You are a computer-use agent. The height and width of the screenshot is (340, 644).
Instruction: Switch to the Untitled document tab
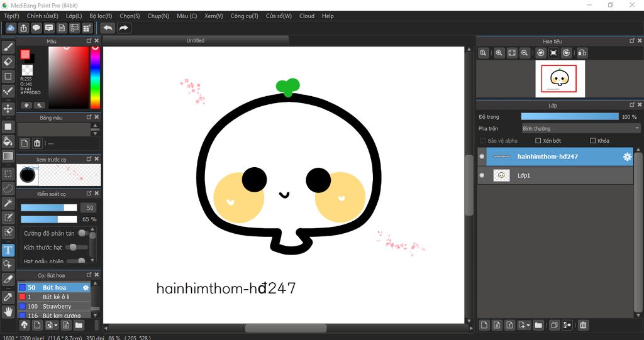click(196, 40)
